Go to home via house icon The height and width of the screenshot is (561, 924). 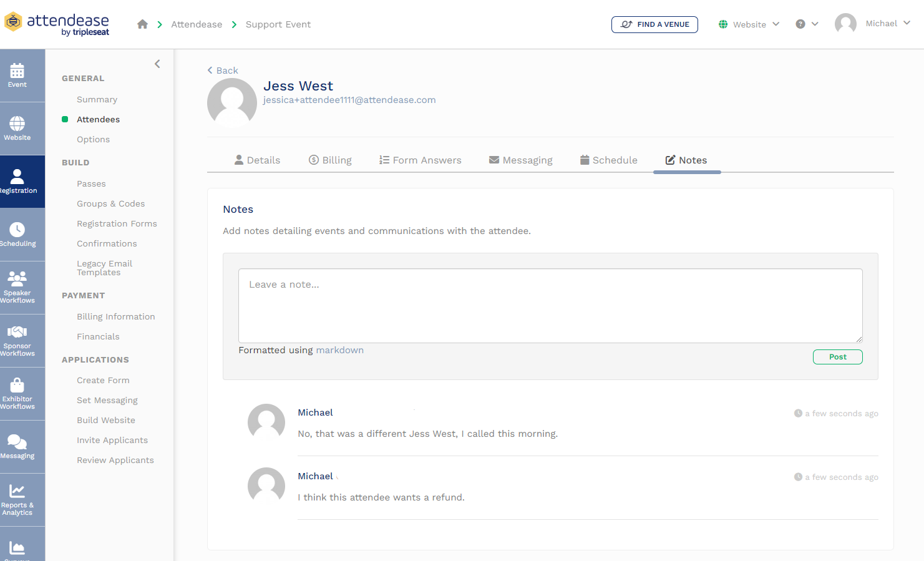point(143,24)
